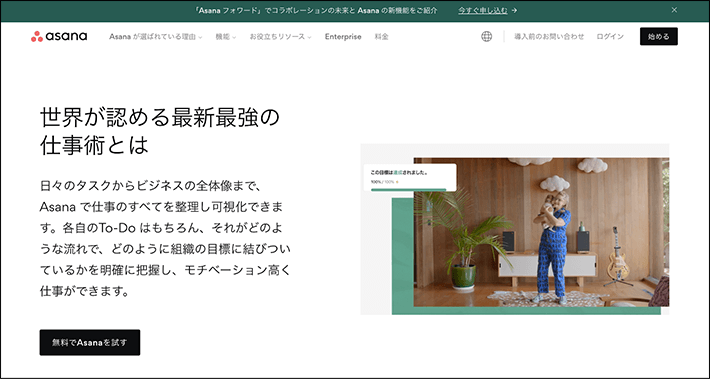Click the paragraph starting 日々のタスクから
The width and height of the screenshot is (710, 379).
click(165, 239)
